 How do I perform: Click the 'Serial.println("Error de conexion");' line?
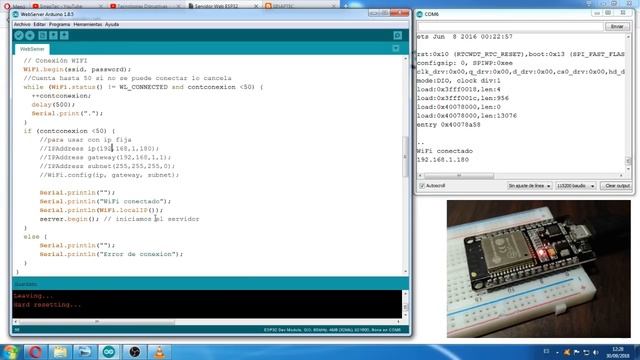(111, 254)
